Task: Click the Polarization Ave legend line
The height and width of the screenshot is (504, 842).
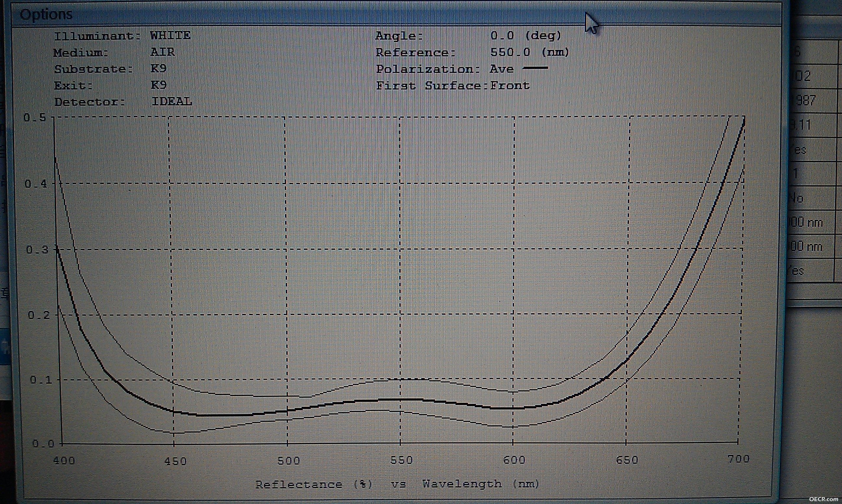Action: (535, 68)
